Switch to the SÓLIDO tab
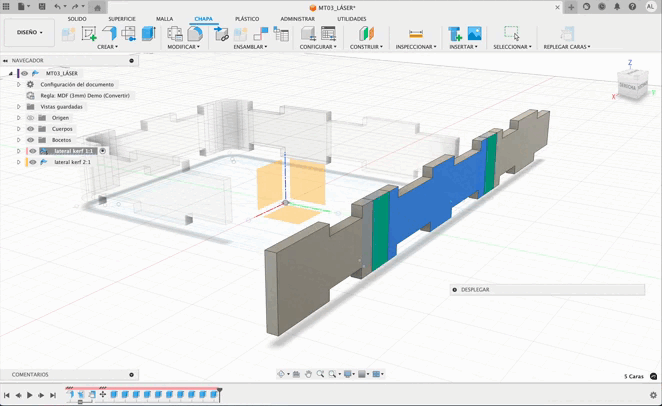662x406 pixels. 77,19
